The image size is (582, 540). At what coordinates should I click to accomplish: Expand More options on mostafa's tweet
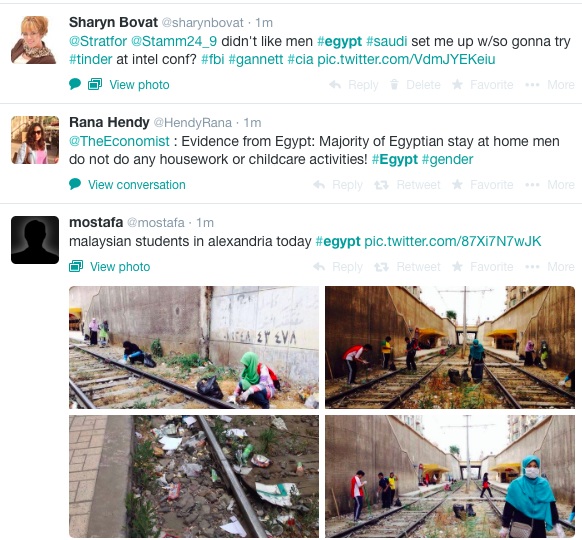[x=550, y=266]
